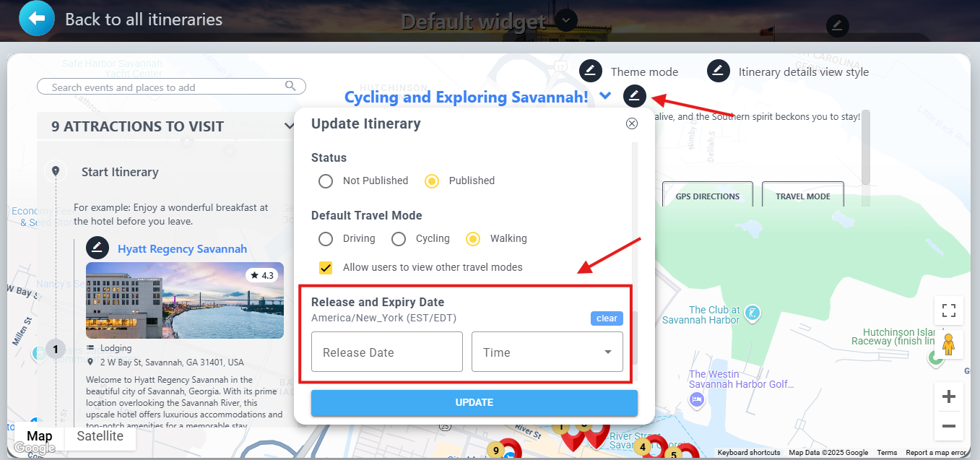The height and width of the screenshot is (460, 980).
Task: Choose Cycling as default travel mode
Action: tap(399, 238)
